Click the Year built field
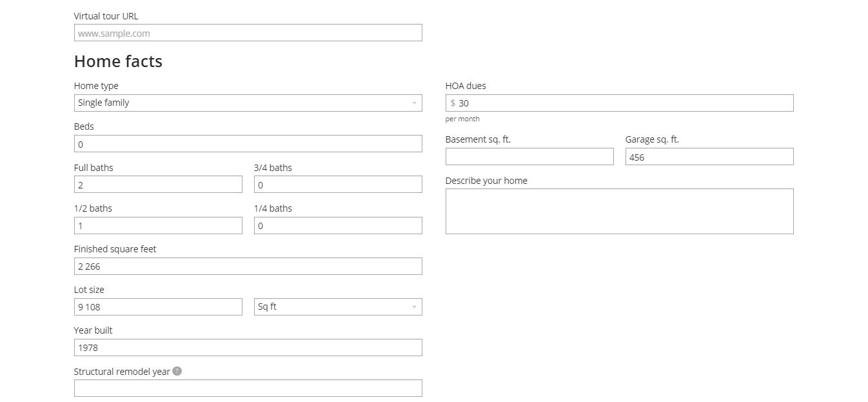868x402 pixels. pos(248,347)
